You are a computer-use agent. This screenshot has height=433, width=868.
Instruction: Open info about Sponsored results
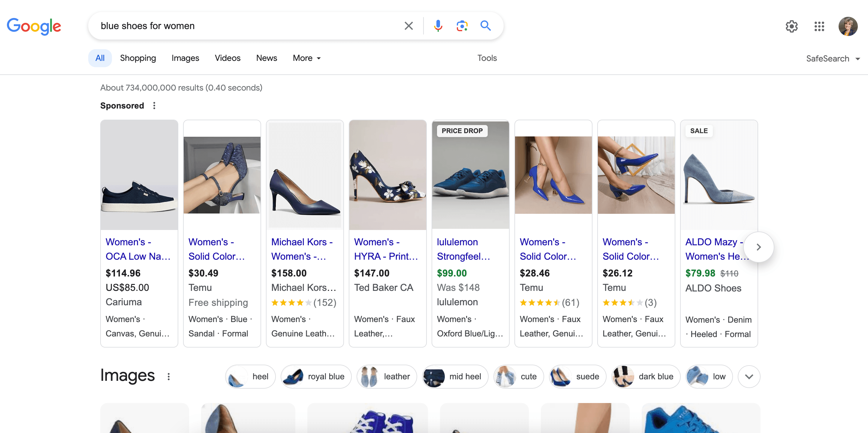[x=154, y=105]
